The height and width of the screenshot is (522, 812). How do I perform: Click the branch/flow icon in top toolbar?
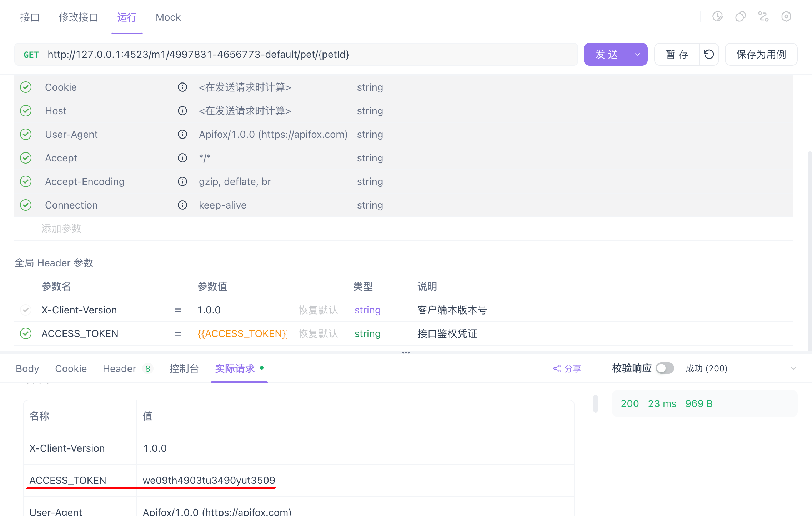point(763,17)
